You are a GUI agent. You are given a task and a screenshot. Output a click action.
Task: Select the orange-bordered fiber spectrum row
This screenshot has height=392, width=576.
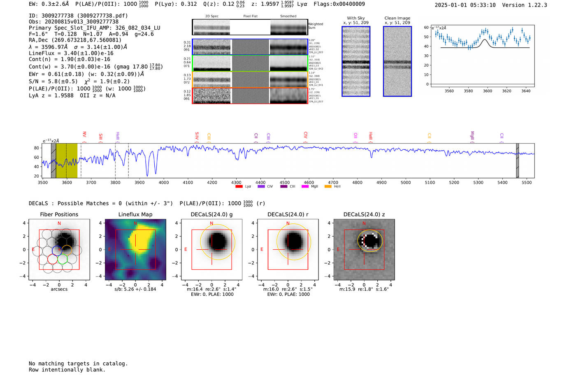pos(250,79)
